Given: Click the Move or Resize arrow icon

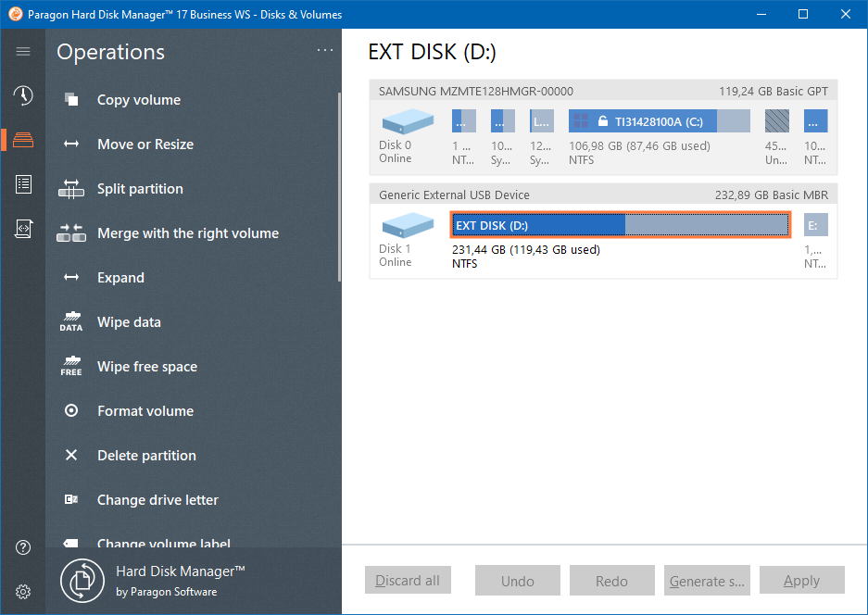Looking at the screenshot, I should [x=71, y=144].
